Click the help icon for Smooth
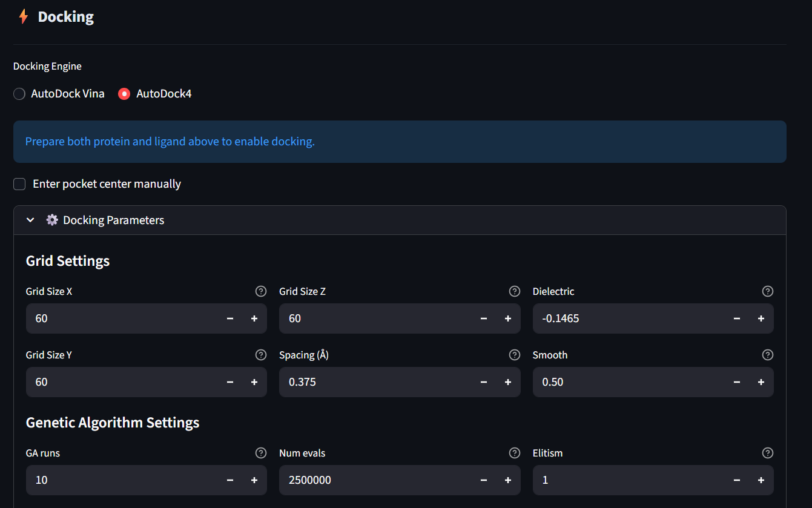Screen dimensions: 812x508 (x=768, y=355)
